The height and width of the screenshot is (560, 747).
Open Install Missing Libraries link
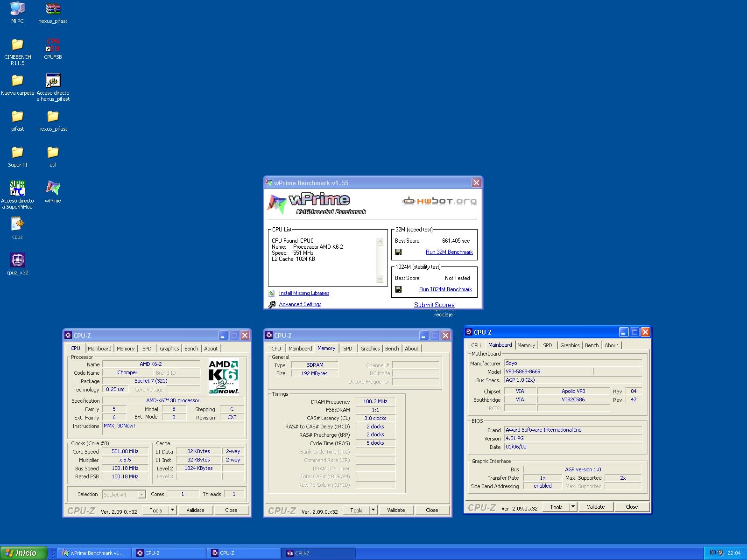pyautogui.click(x=304, y=293)
